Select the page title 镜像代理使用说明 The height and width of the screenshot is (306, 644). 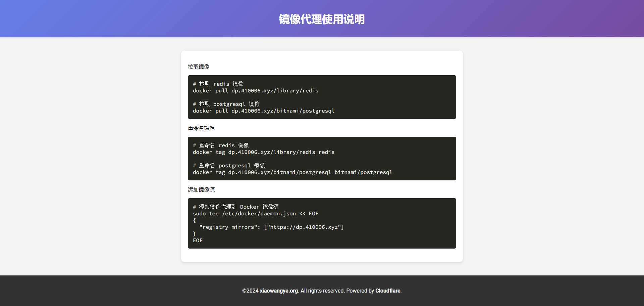point(322,19)
